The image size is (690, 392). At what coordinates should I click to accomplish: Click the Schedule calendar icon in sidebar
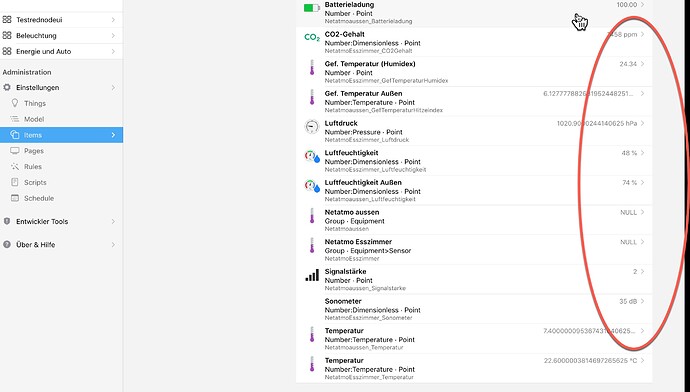(x=15, y=198)
